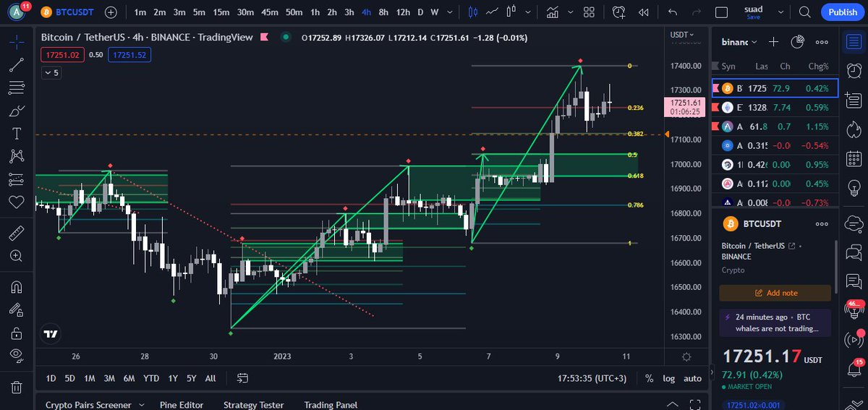Click the Publish button
This screenshot has width=868, height=410.
(843, 12)
